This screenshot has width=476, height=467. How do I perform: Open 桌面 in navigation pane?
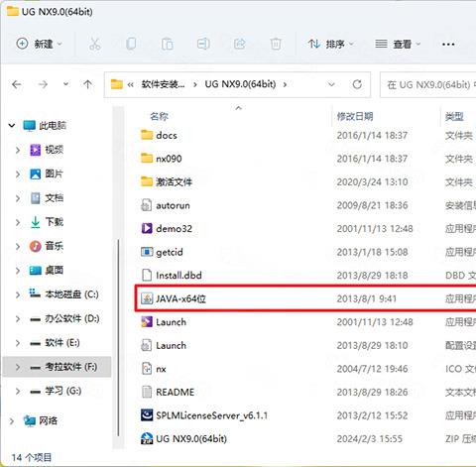click(x=54, y=271)
